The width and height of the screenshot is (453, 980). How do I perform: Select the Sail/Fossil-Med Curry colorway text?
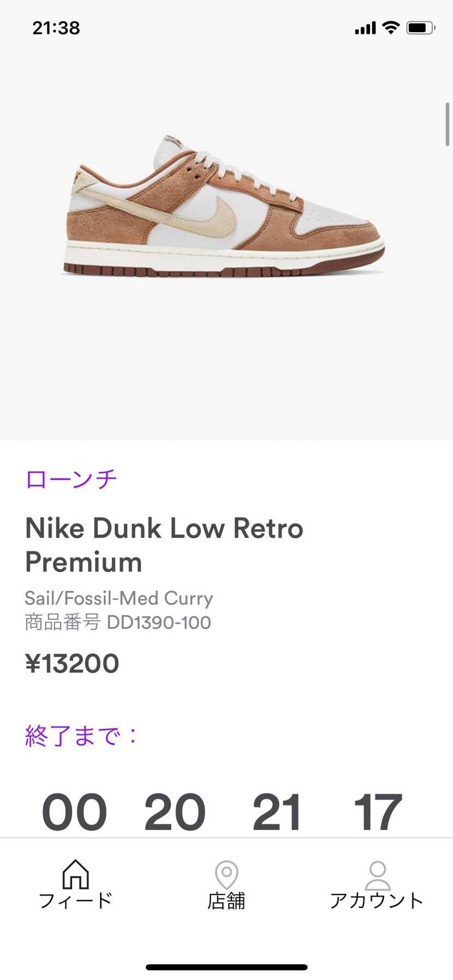(119, 598)
